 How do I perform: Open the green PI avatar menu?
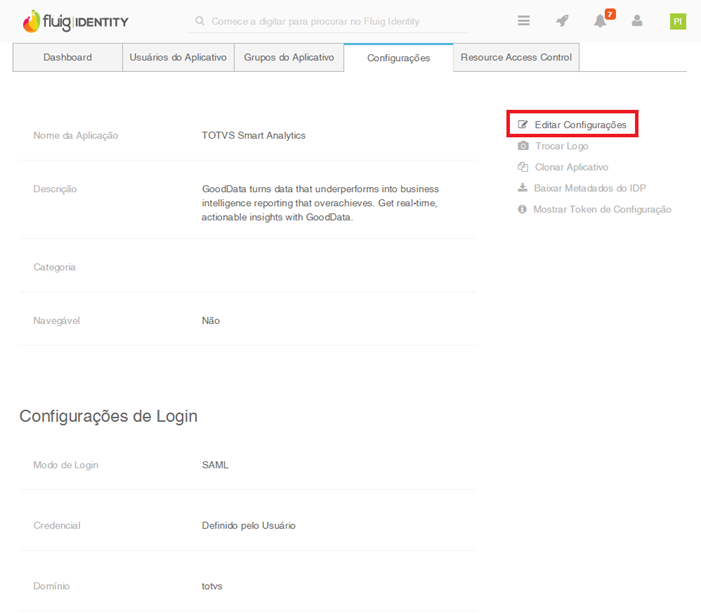678,21
